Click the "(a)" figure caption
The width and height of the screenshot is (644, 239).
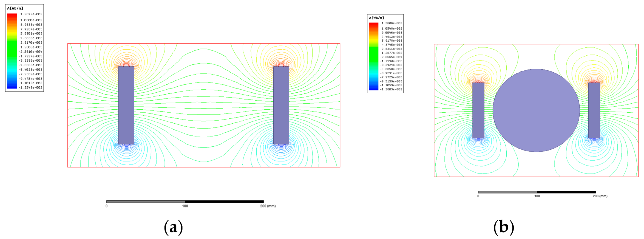pos(173,228)
